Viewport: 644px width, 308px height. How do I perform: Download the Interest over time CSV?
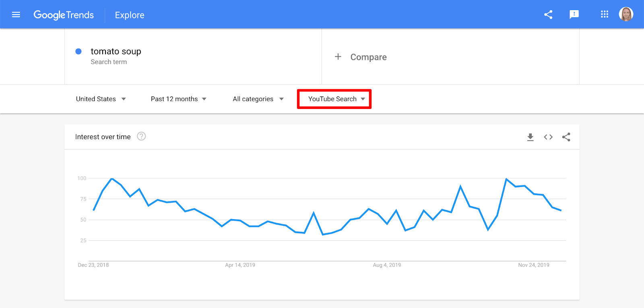[530, 137]
